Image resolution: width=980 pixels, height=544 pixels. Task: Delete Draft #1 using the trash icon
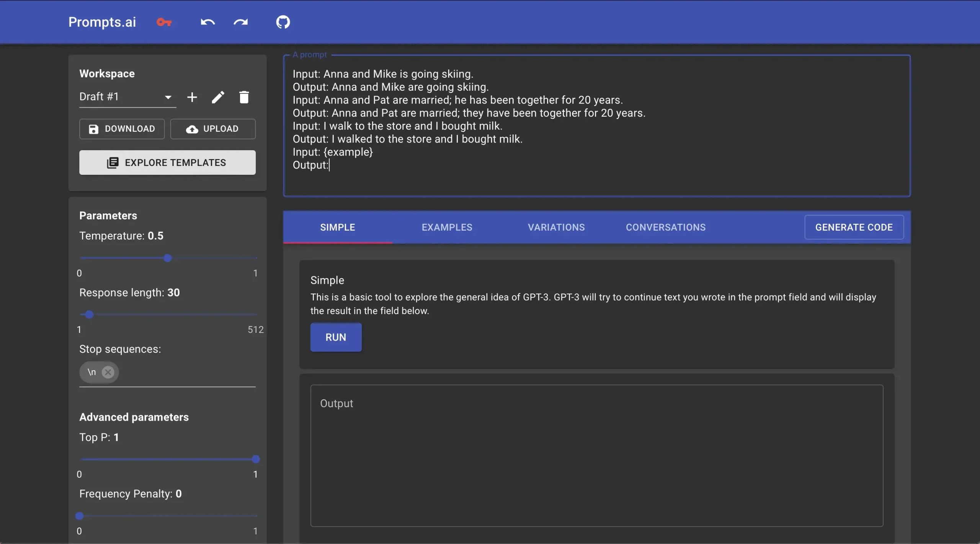tap(244, 97)
